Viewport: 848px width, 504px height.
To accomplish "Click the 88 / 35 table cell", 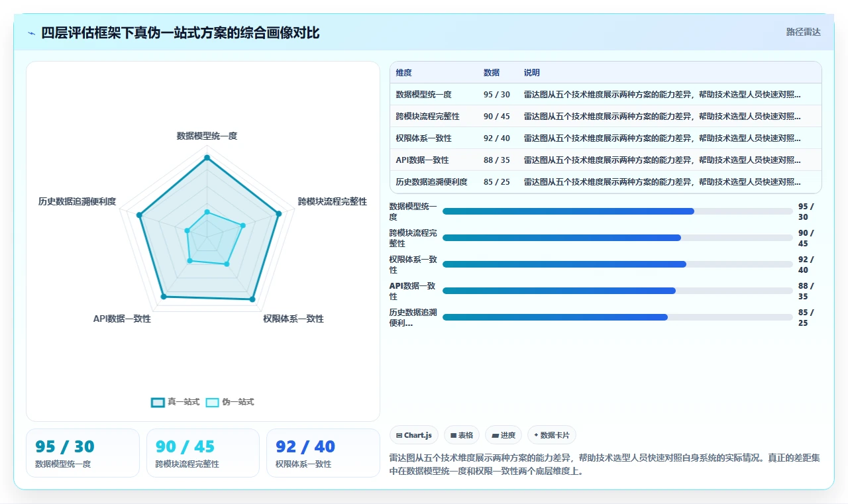I will pos(497,160).
